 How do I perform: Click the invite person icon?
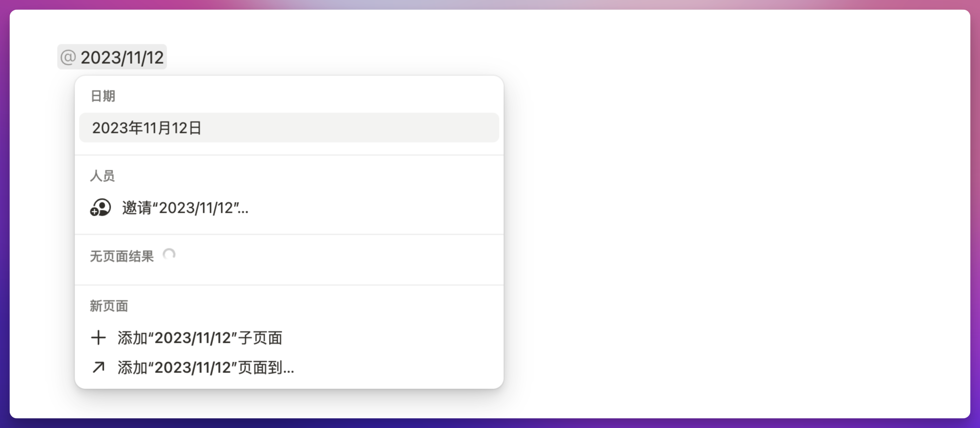pos(100,208)
